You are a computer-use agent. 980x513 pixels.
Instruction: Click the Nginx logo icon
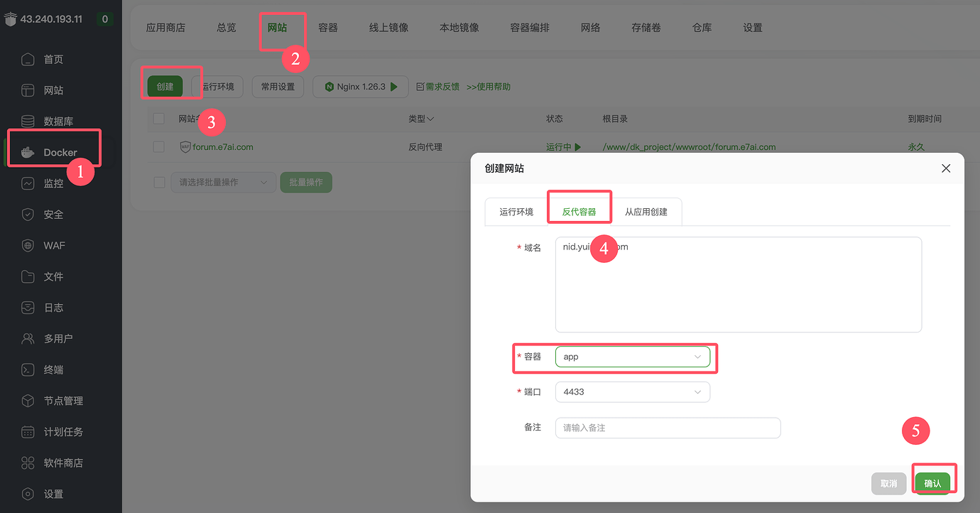(x=329, y=87)
